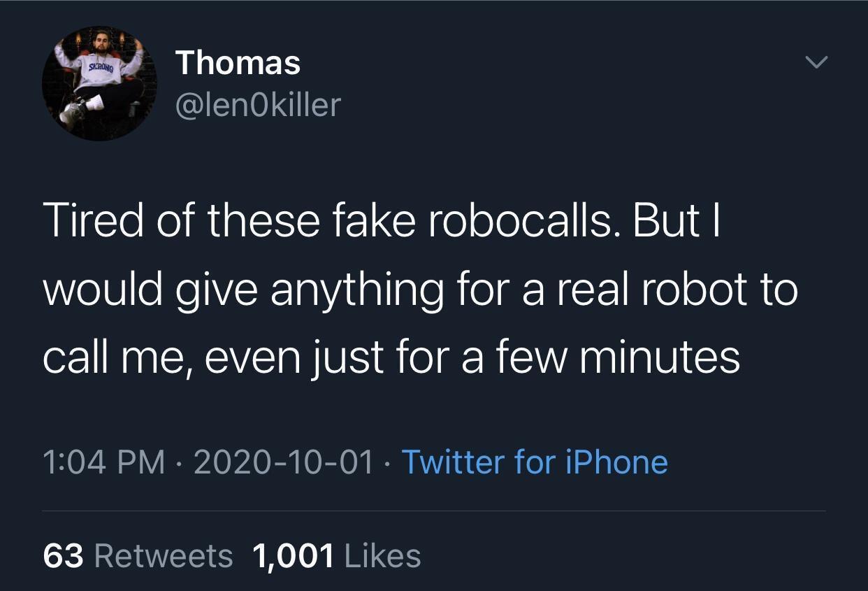Click the word Likes

383,556
